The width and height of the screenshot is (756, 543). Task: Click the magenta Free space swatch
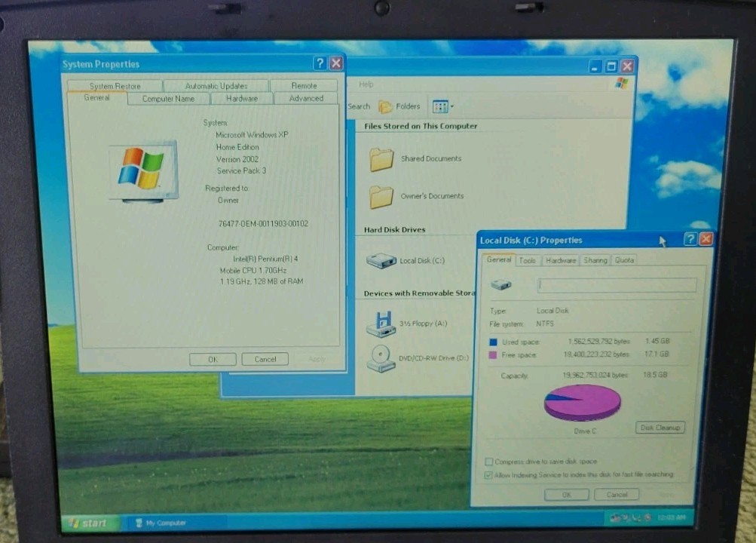[493, 355]
